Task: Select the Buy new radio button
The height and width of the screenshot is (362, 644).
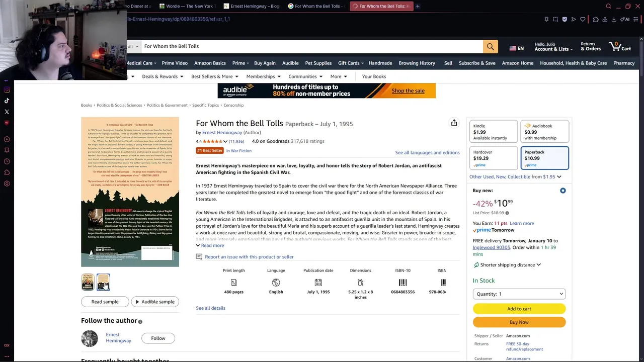Action: click(x=562, y=191)
